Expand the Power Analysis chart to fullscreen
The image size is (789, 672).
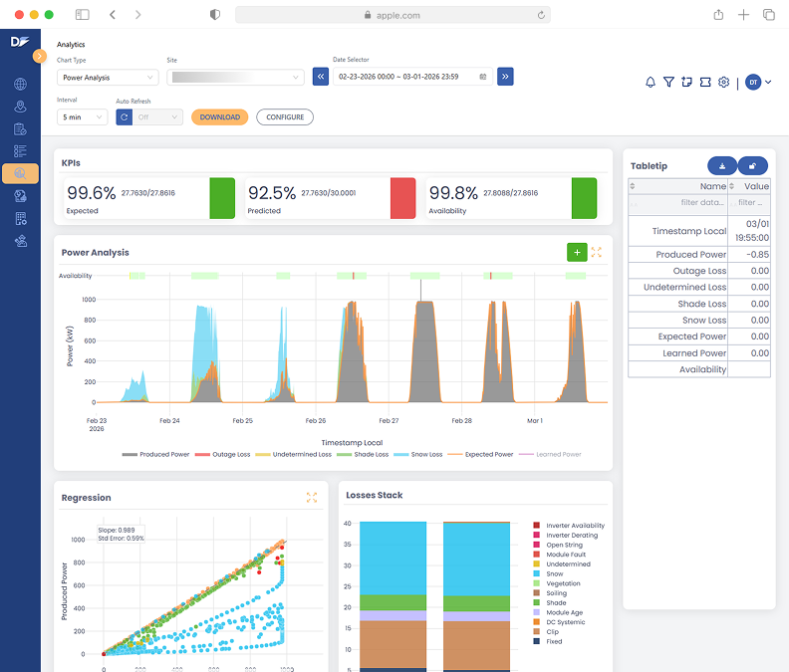coord(597,253)
